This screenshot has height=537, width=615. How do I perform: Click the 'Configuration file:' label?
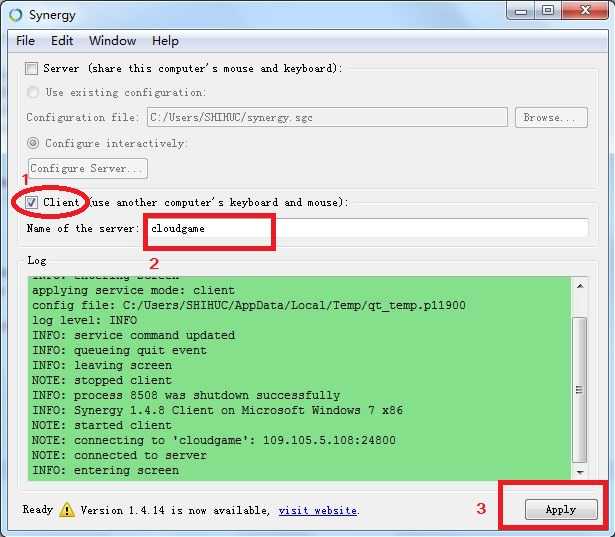(82, 117)
